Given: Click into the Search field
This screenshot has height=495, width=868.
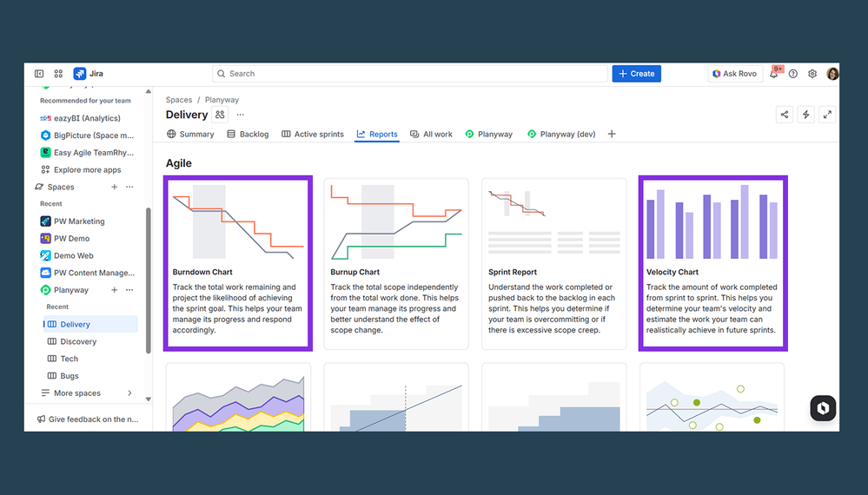Looking at the screenshot, I should point(409,74).
